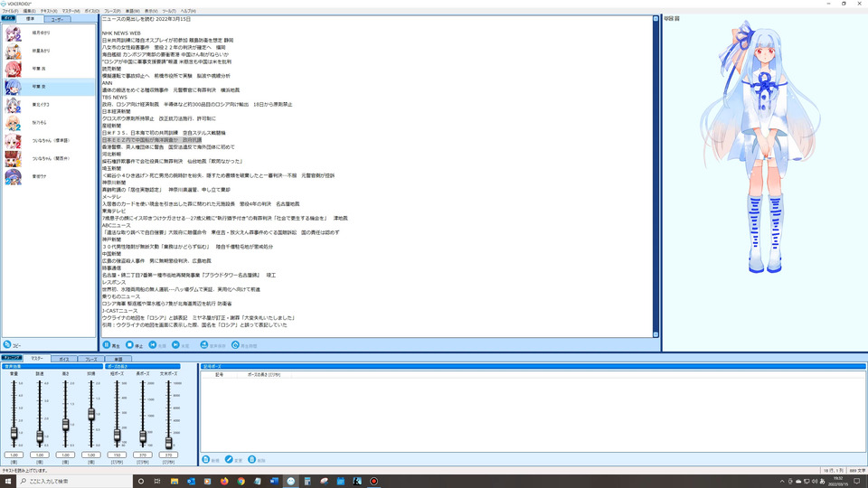Click the 再生時間 playback time icon
868x488 pixels.
point(235,344)
